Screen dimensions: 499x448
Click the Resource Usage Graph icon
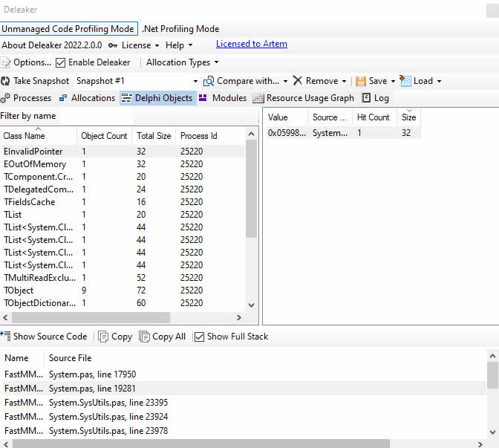coord(258,98)
